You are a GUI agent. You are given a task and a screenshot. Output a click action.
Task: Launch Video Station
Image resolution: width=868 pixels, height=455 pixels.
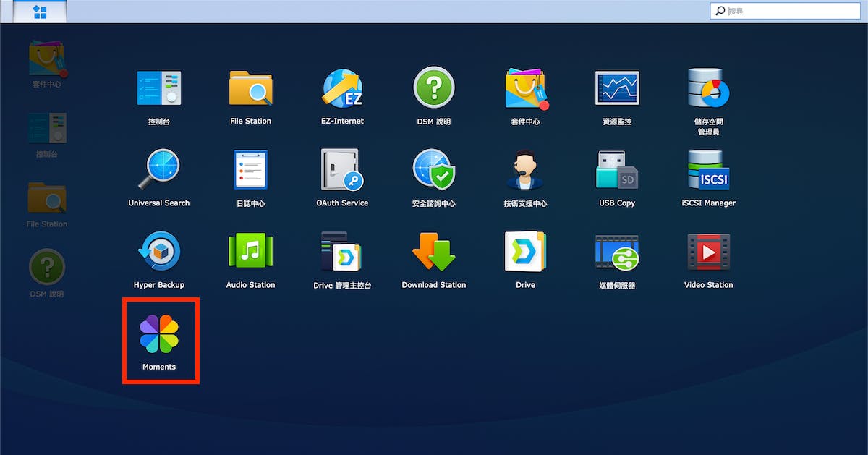coord(709,252)
